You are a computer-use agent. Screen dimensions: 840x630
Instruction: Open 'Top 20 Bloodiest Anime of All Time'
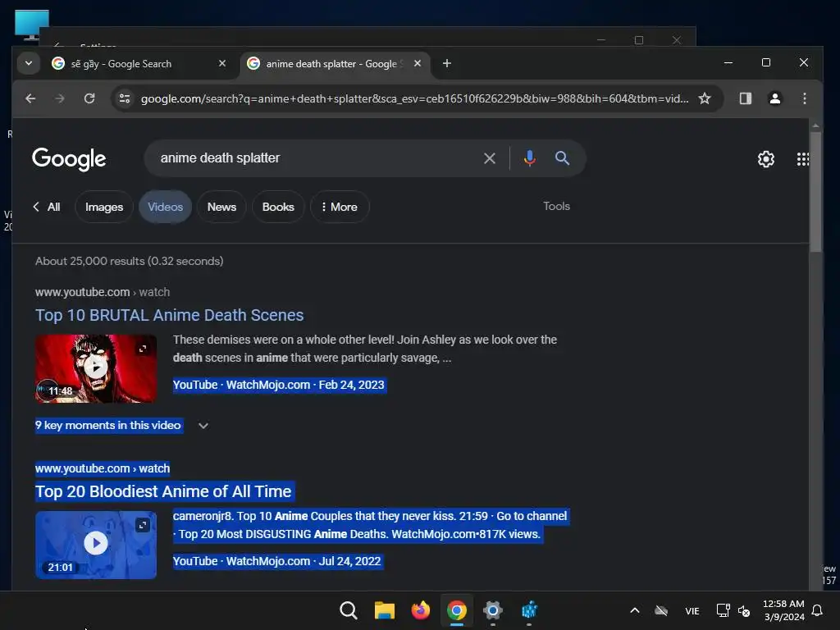click(163, 491)
